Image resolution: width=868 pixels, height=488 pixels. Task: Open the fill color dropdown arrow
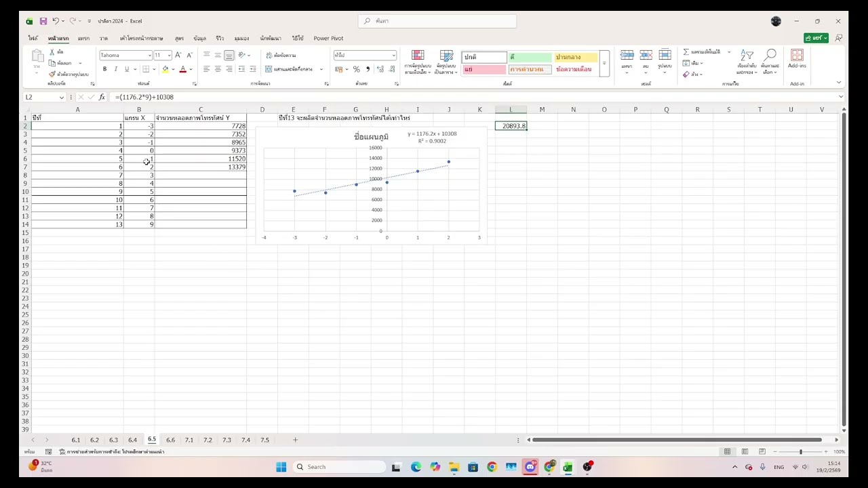pos(173,69)
